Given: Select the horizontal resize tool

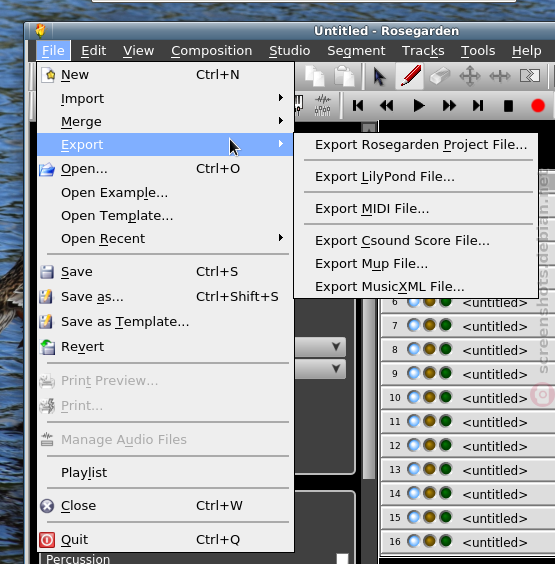Looking at the screenshot, I should [x=500, y=76].
